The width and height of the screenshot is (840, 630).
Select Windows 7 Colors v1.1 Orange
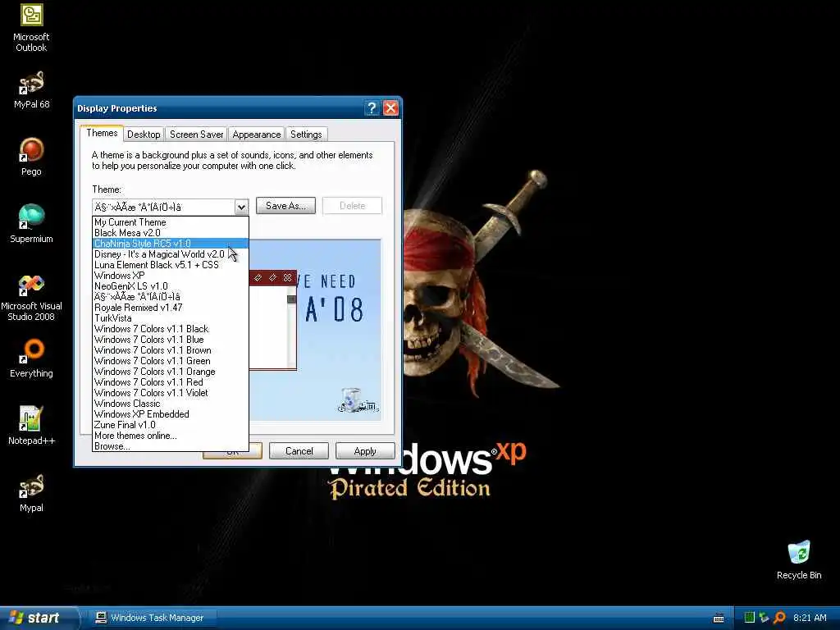tap(171, 372)
